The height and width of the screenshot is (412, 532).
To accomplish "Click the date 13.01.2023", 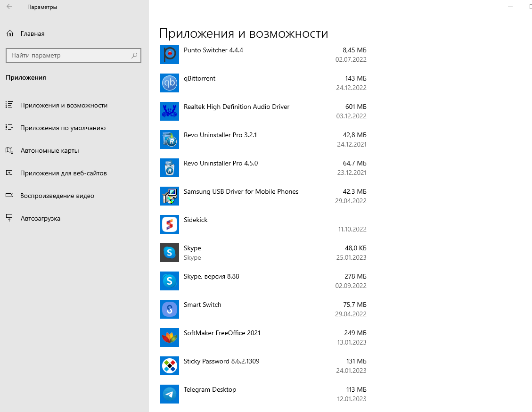I will click(x=352, y=342).
